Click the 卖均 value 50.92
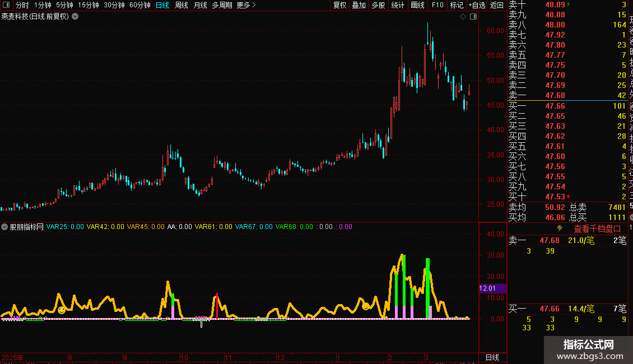The image size is (633, 364). pyautogui.click(x=555, y=207)
